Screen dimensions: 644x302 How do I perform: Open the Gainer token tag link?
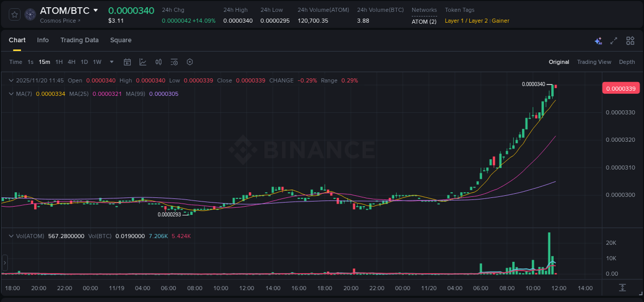[500, 21]
